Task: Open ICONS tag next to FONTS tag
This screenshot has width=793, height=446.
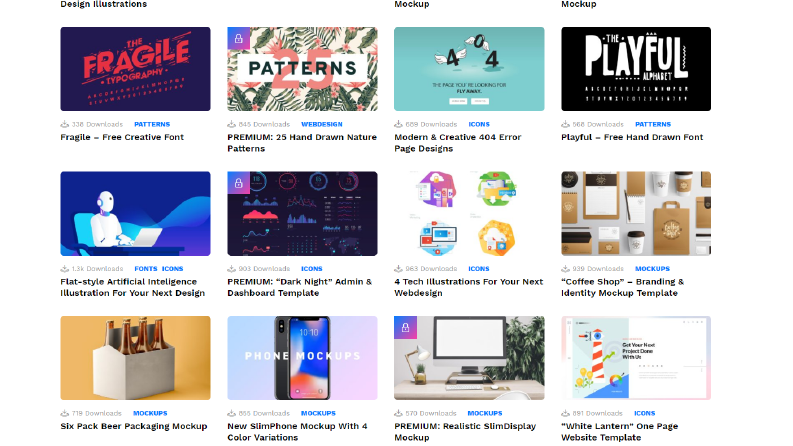Action: [172, 269]
